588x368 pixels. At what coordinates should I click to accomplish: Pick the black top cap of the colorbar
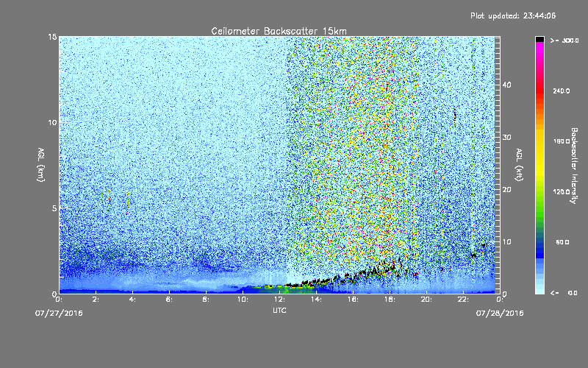point(539,39)
